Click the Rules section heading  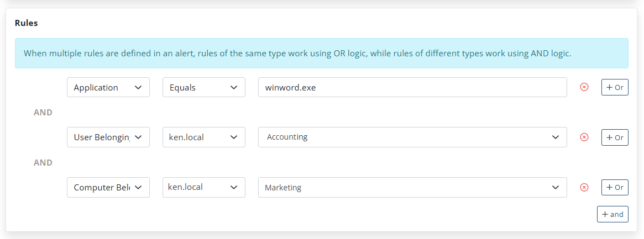pos(26,23)
